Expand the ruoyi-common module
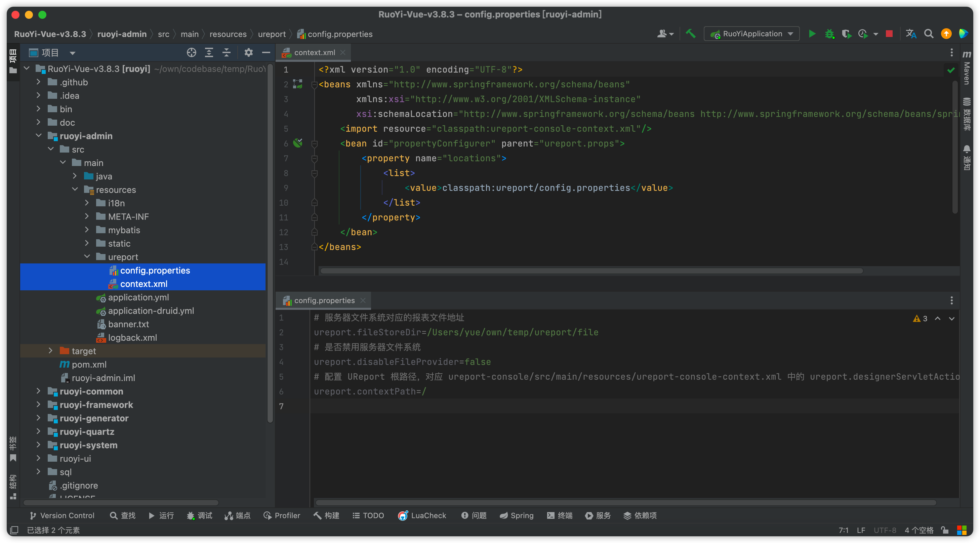 click(x=38, y=391)
